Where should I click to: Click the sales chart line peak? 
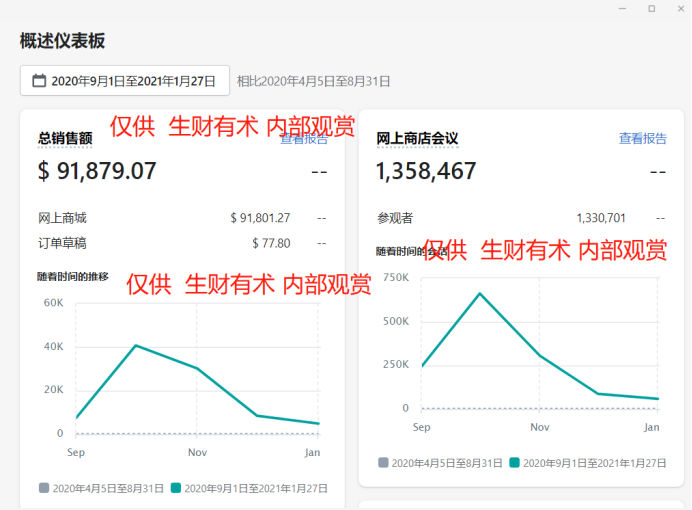point(136,345)
